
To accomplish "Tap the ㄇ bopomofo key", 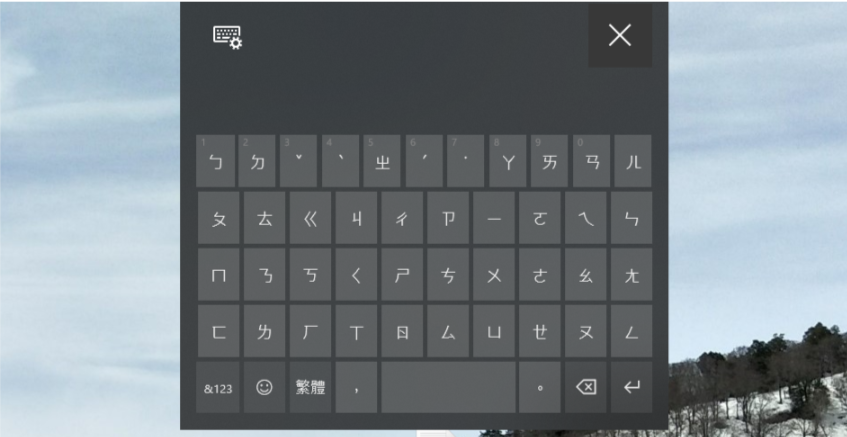I will pos(218,274).
